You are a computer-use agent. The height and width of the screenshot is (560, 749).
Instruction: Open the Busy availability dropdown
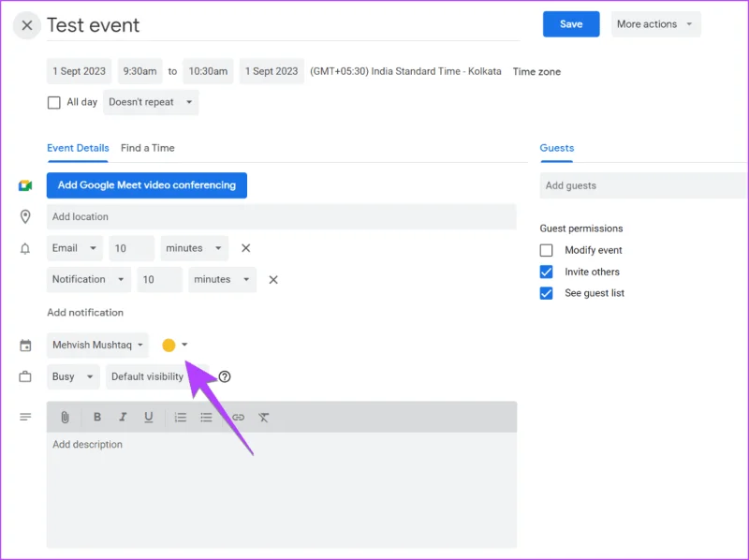(73, 376)
